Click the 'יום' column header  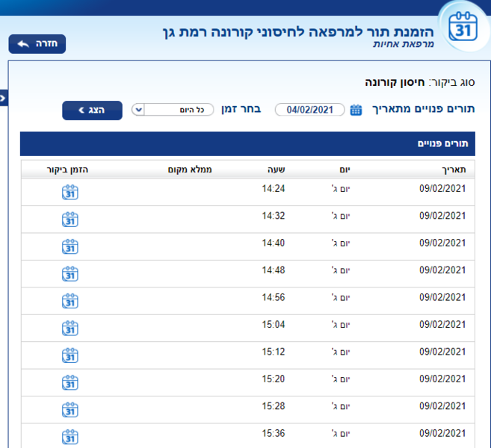pyautogui.click(x=345, y=169)
